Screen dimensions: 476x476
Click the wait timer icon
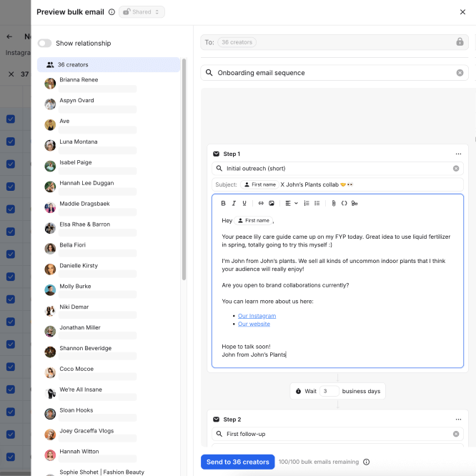(299, 391)
